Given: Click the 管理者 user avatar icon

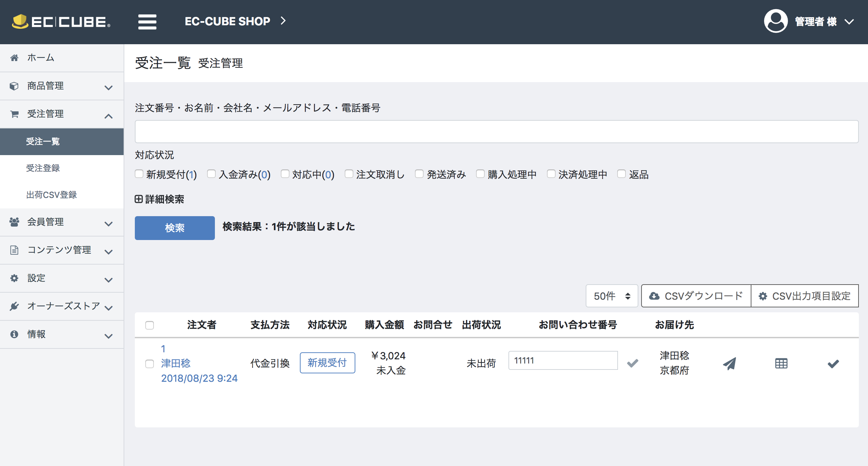Looking at the screenshot, I should click(775, 21).
